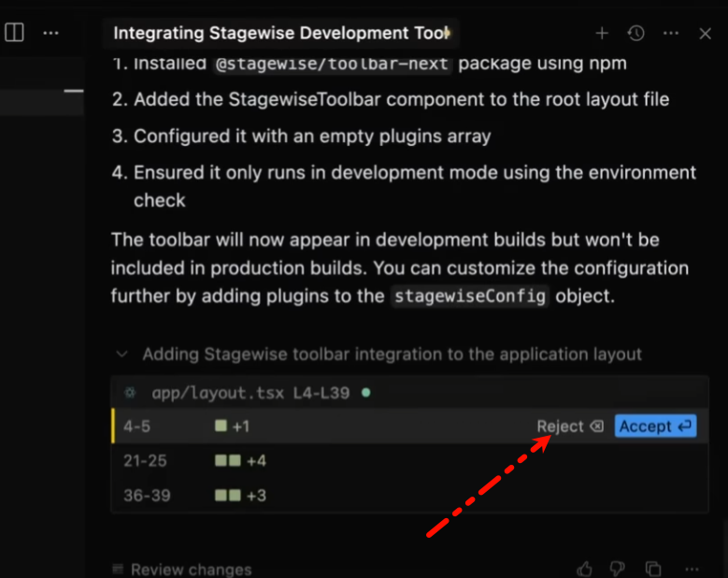
Task: Open chat history clock icon
Action: click(636, 33)
